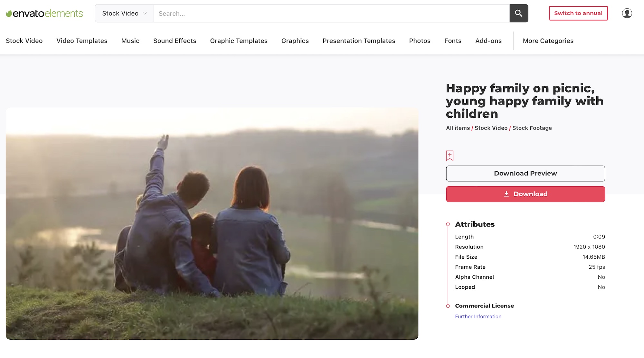Open the user account profile icon
This screenshot has width=644, height=358.
627,13
